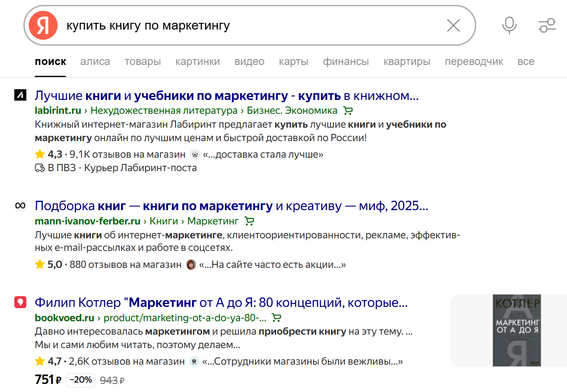Click the star rating 4,3 for Labirint
This screenshot has width=567, height=392.
click(x=48, y=155)
